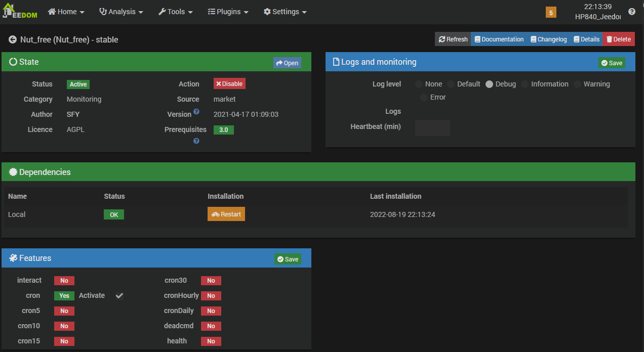Disable the plugin
This screenshot has width=644, height=352.
point(229,84)
